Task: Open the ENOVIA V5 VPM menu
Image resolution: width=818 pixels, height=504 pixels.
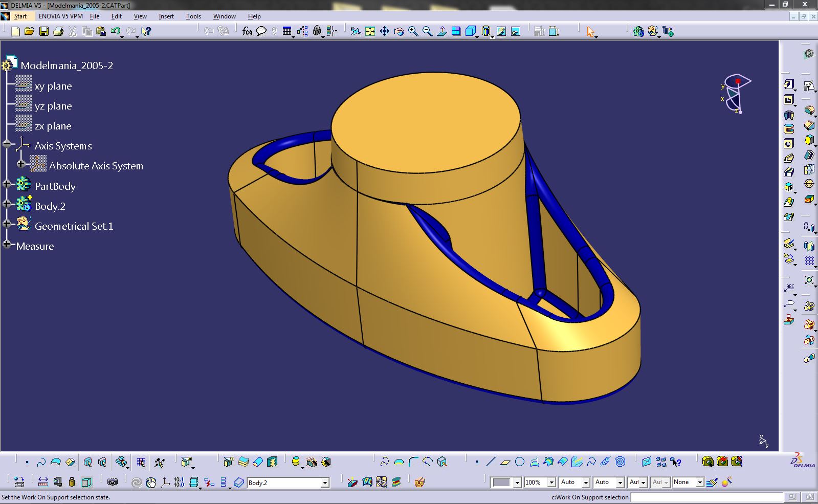Action: click(61, 16)
